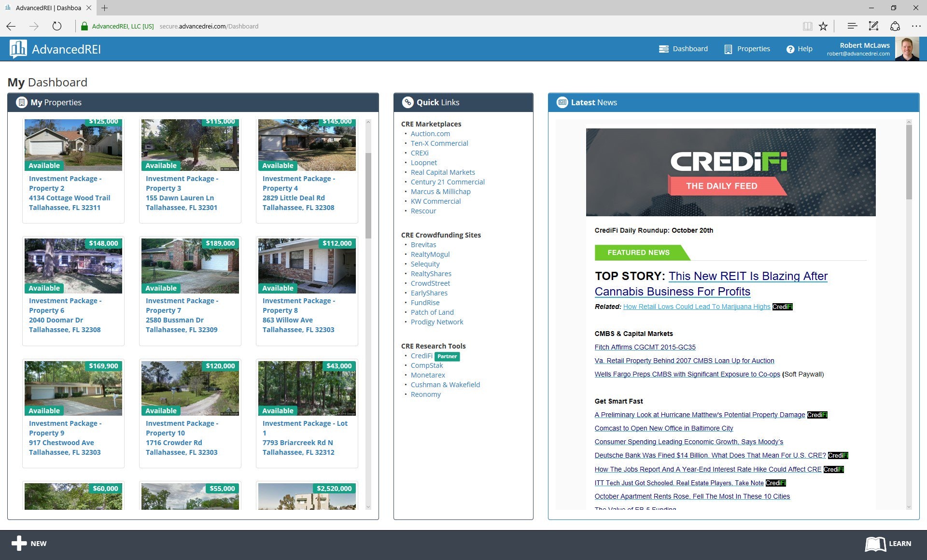
Task: Click Robert McLaws profile photo
Action: pyautogui.click(x=906, y=49)
